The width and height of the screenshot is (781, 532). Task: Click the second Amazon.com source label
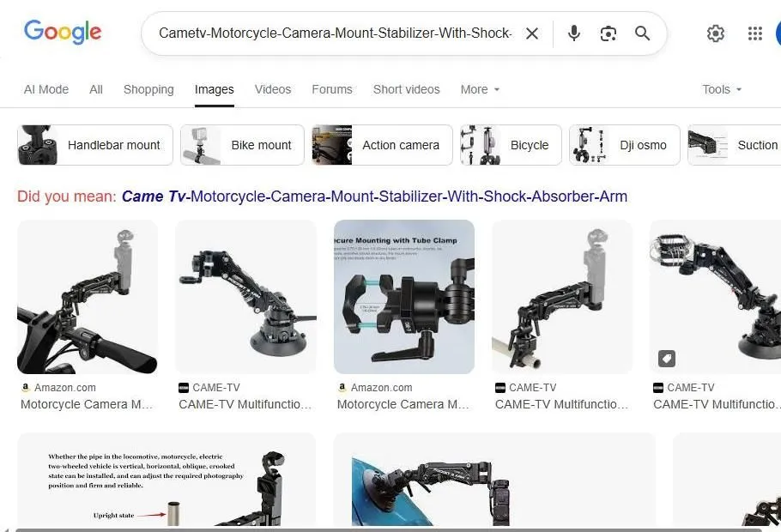click(382, 388)
